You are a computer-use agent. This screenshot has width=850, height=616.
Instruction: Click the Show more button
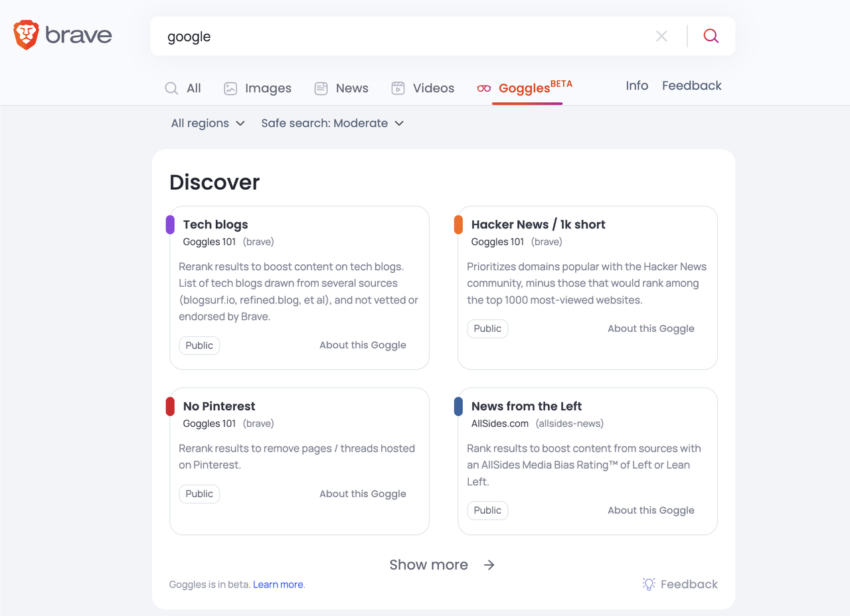point(442,565)
